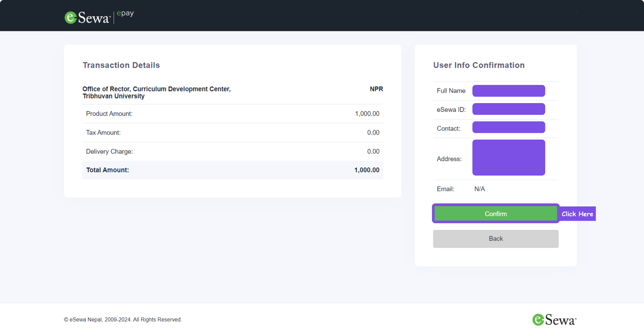Click the eSewa ID label
Image resolution: width=644 pixels, height=333 pixels.
click(x=451, y=110)
